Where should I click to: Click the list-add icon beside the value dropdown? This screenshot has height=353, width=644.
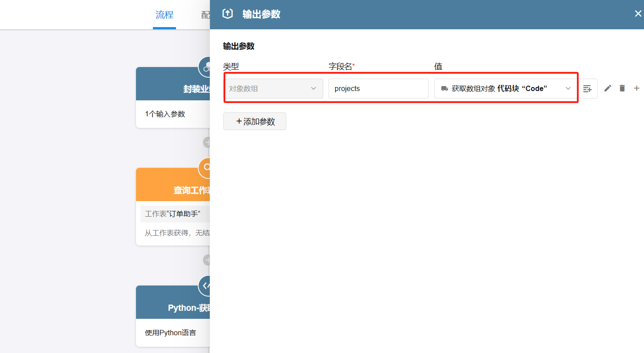point(588,88)
